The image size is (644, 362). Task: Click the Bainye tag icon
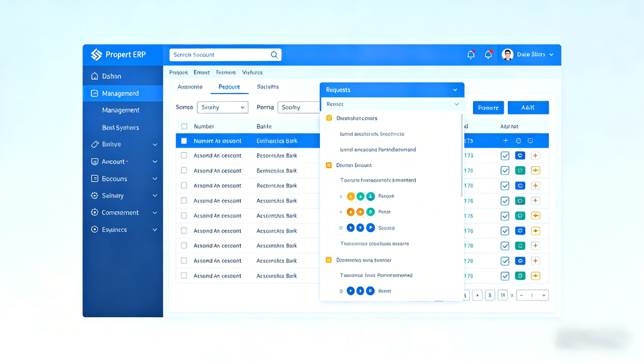(x=95, y=144)
